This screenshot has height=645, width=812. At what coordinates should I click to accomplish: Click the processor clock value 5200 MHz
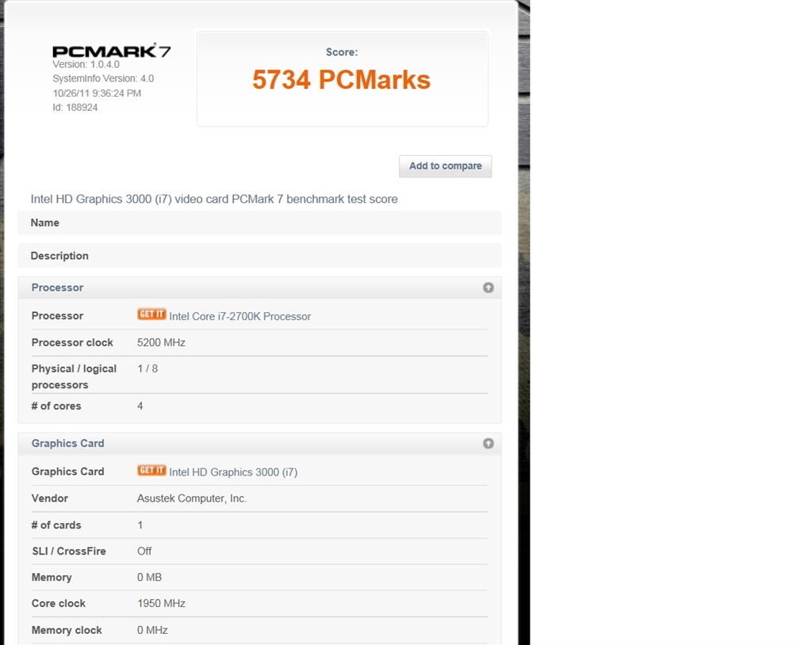tap(161, 342)
